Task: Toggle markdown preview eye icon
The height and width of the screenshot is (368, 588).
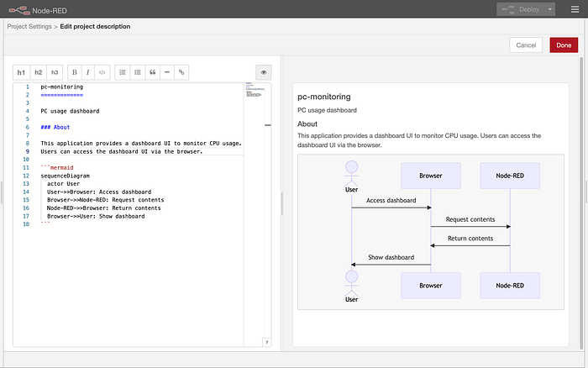Action: click(x=264, y=72)
